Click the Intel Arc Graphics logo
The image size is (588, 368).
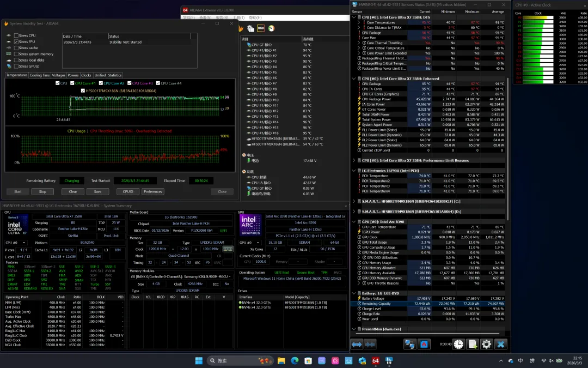(250, 225)
